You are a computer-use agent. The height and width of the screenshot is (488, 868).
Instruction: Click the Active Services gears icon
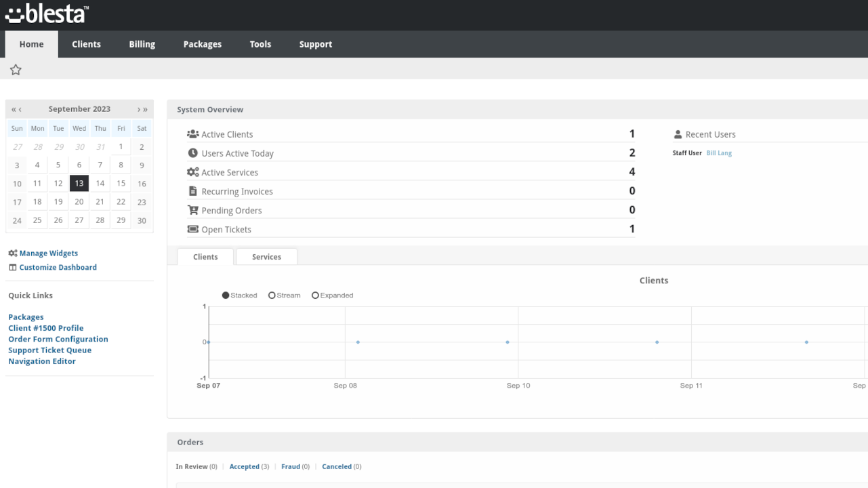pos(193,172)
